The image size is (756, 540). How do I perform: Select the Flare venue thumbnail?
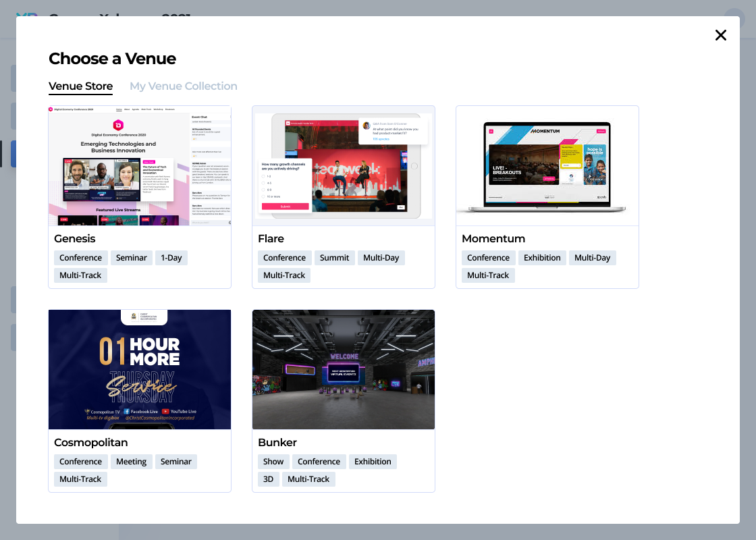click(343, 165)
